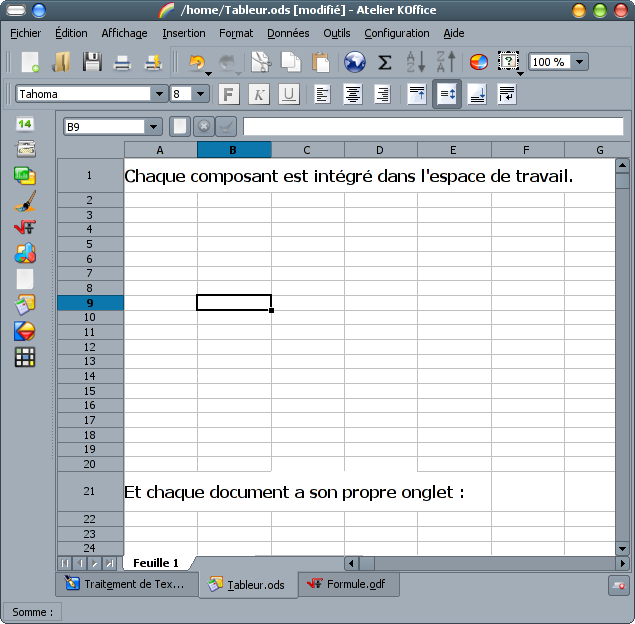Open the Données menu
635x624 pixels.
(x=288, y=33)
